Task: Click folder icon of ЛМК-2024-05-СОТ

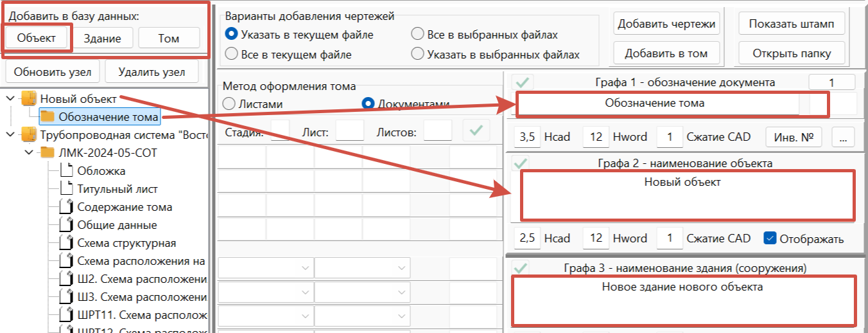Action: tap(48, 152)
